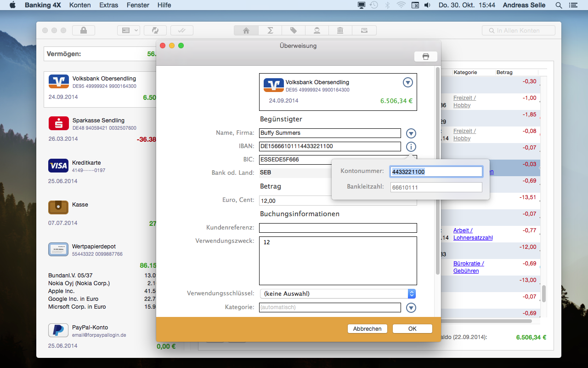Switch to the categories tag tab

(294, 30)
